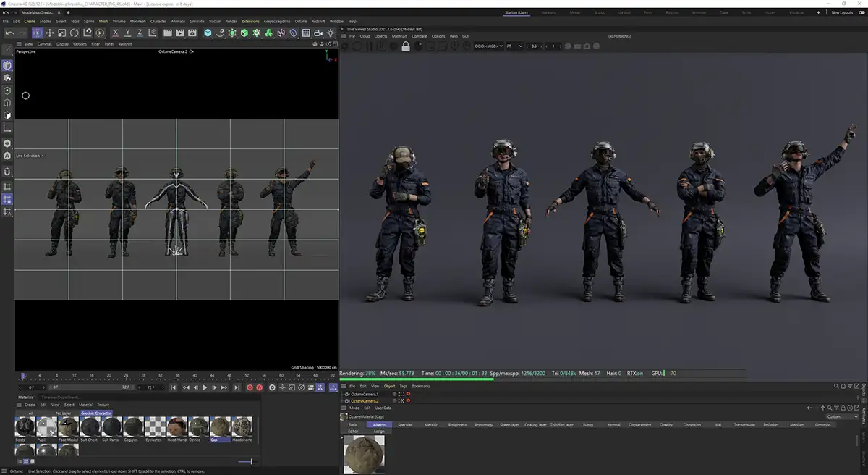Click the Camera object icon in toolbar
The width and height of the screenshot is (868, 475).
click(x=318, y=33)
